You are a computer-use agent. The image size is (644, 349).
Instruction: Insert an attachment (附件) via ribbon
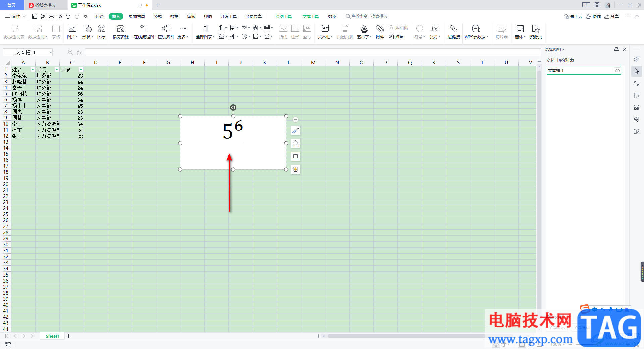[380, 32]
